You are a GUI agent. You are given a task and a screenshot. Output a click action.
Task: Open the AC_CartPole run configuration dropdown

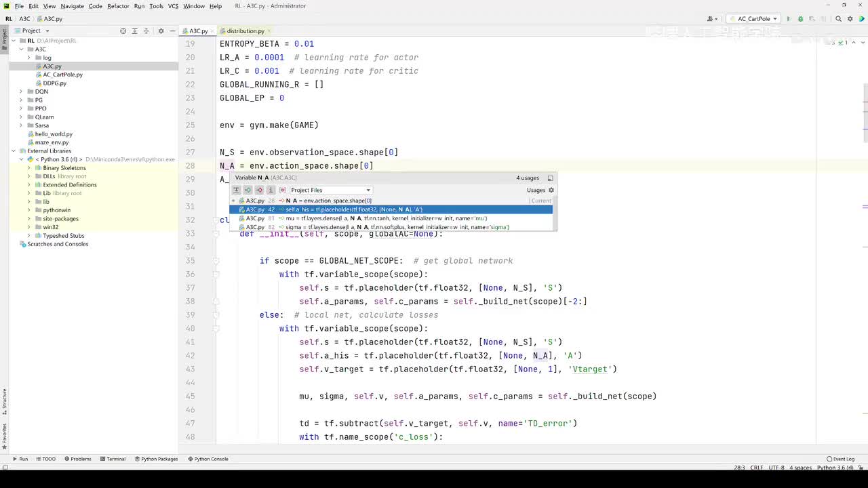753,19
